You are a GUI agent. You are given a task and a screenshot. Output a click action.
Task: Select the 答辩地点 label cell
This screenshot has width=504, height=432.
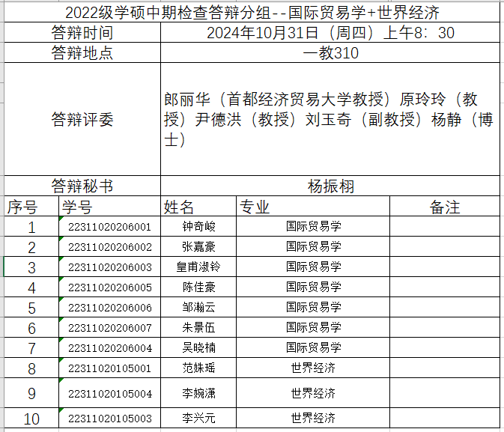[x=82, y=53]
